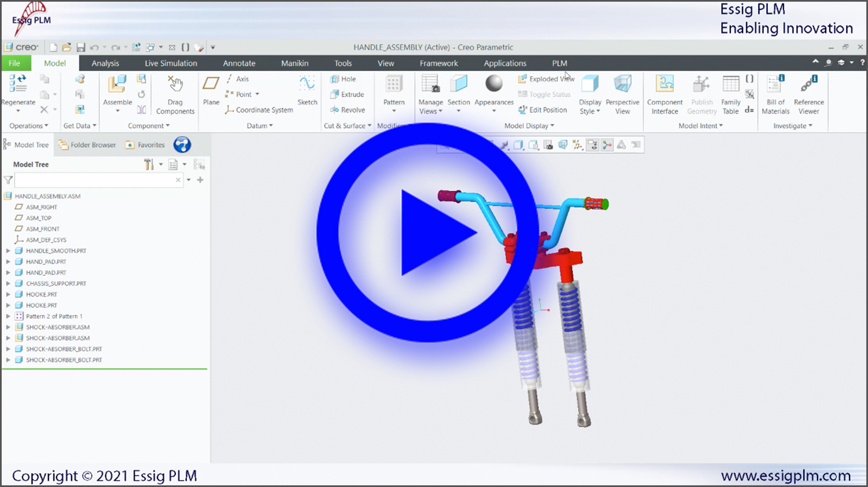Open the Model Intent group dropdown

pyautogui.click(x=701, y=125)
